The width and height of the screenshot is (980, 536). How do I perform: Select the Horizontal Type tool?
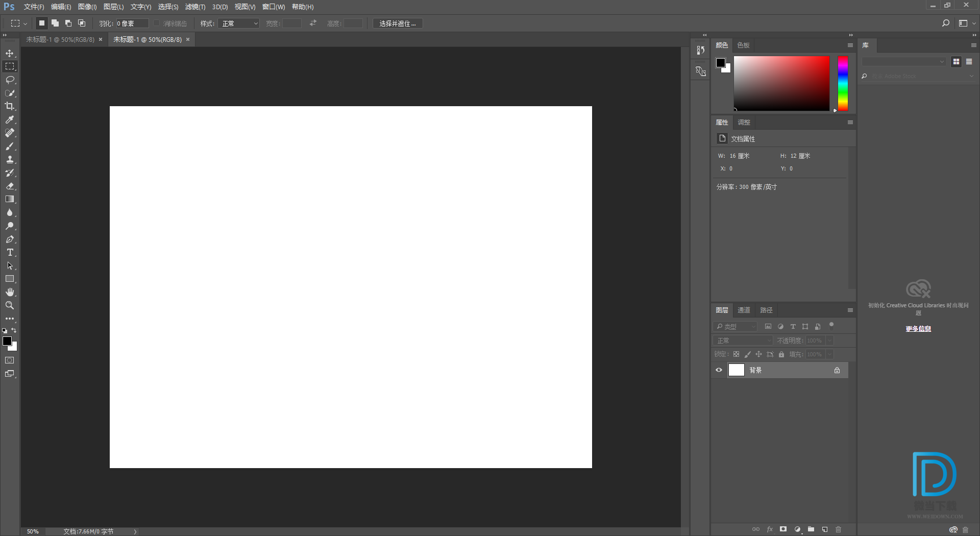10,252
